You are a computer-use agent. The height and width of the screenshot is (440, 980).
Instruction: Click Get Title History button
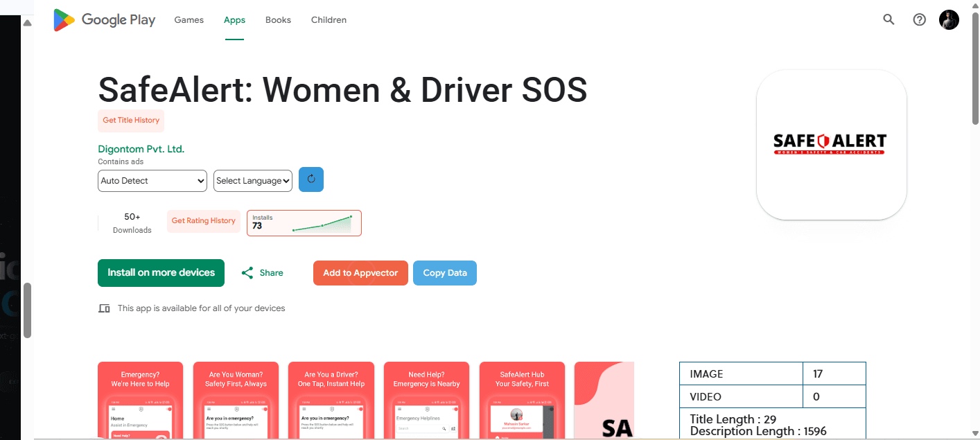pos(131,121)
